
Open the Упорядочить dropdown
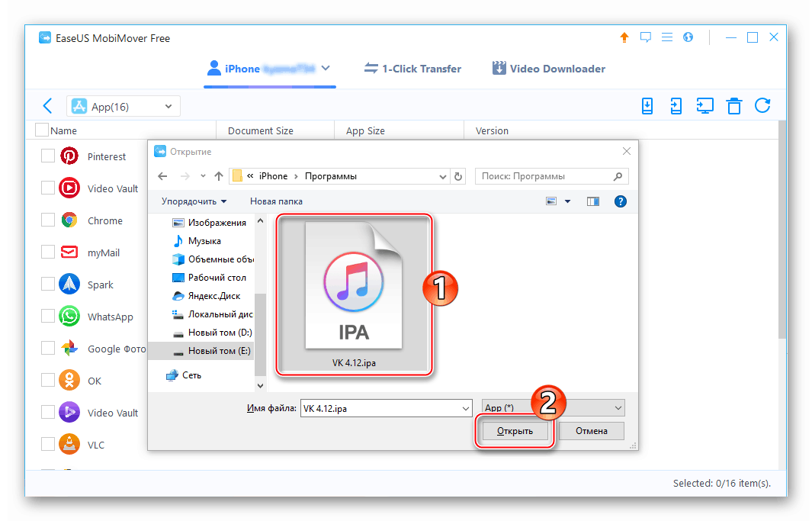click(194, 201)
